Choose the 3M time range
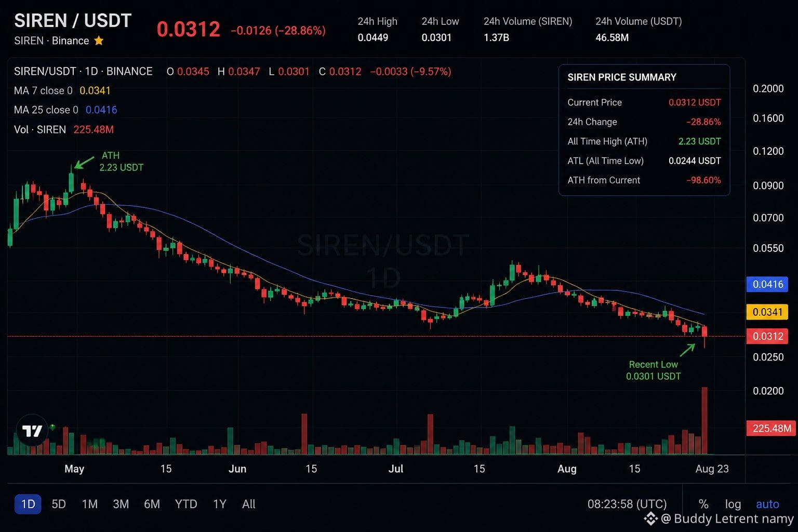Screen dimensions: 798x532 click(121, 504)
